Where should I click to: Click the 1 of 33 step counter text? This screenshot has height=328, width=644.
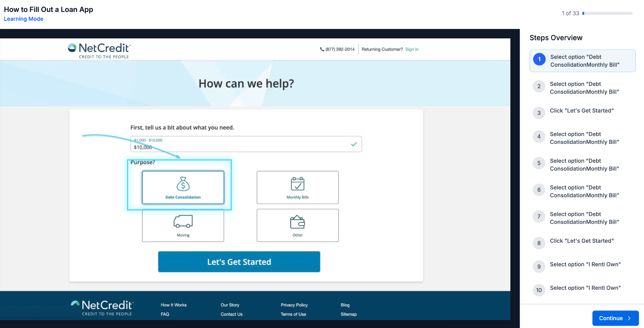[570, 13]
